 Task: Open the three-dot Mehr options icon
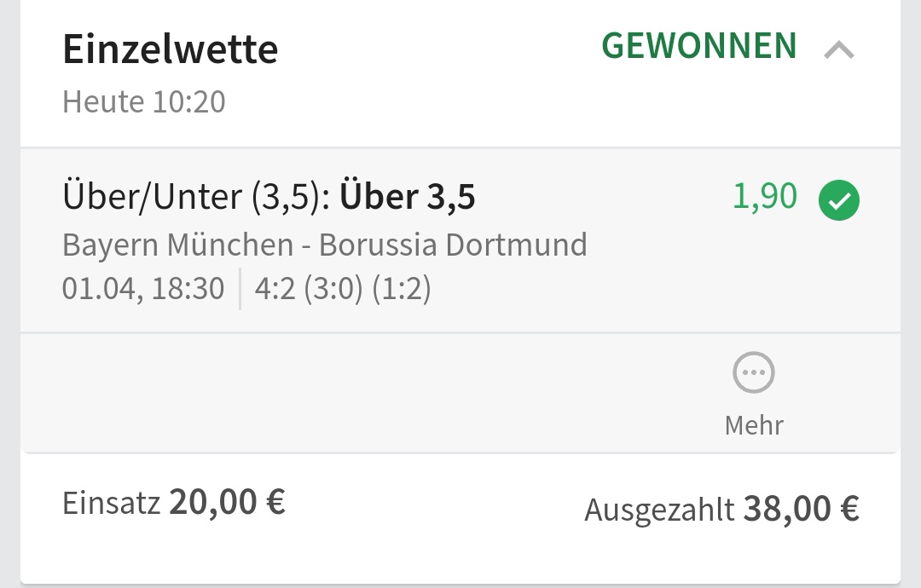click(x=754, y=373)
